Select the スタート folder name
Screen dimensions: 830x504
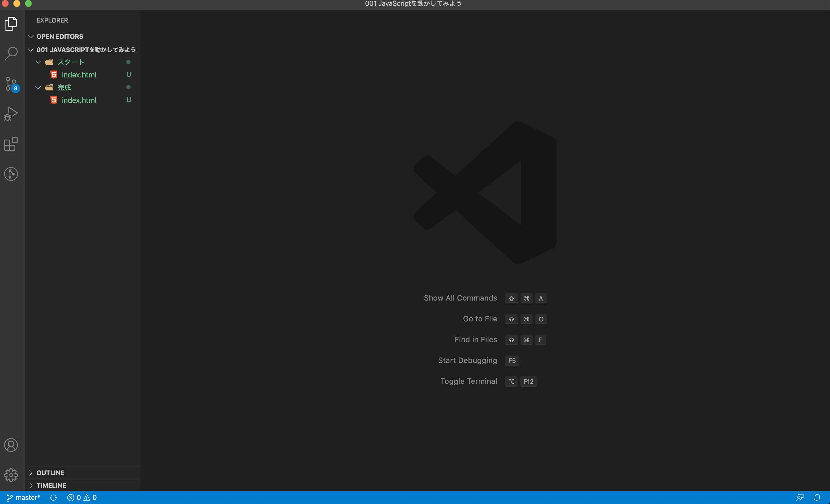pos(71,62)
